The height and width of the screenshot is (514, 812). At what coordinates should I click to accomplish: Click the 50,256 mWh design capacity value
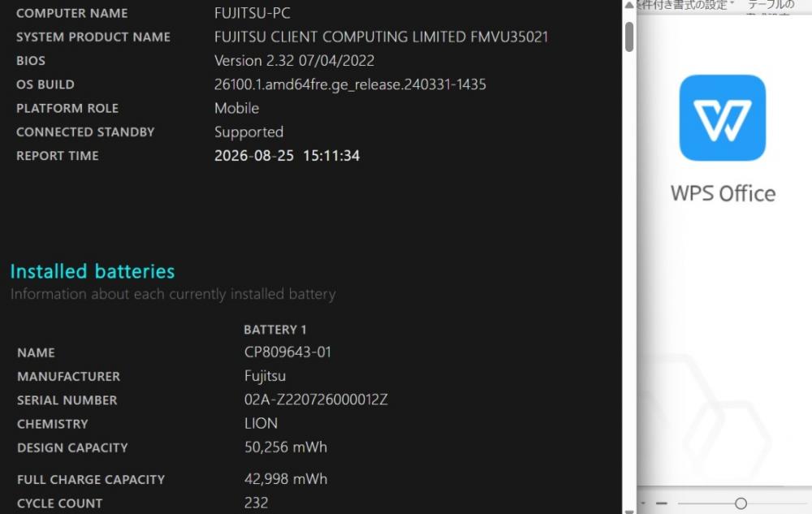pyautogui.click(x=286, y=447)
